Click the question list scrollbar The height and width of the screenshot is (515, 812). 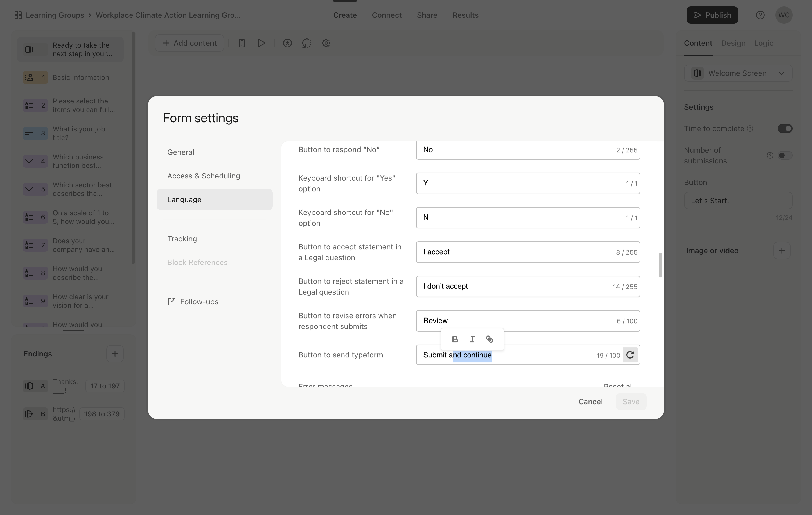click(133, 148)
